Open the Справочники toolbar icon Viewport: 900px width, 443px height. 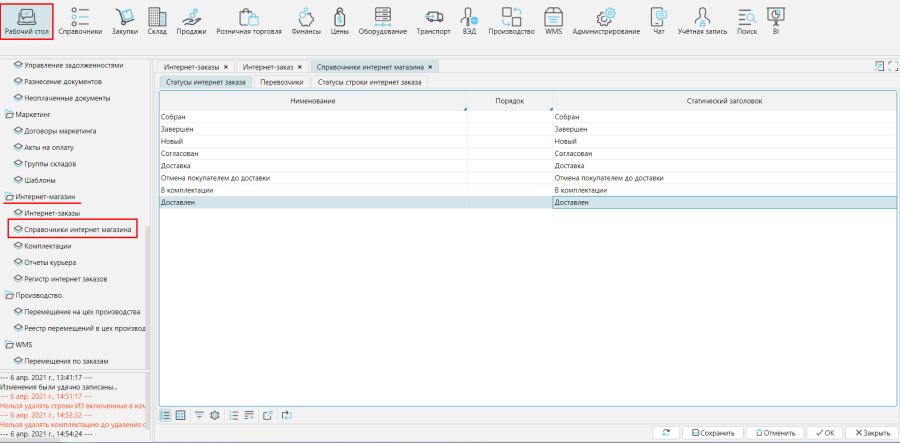[x=80, y=21]
